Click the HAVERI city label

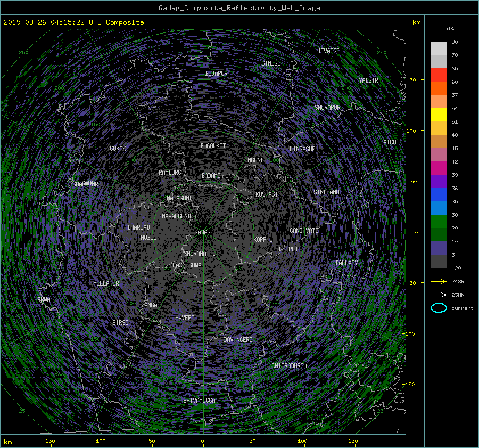point(185,319)
